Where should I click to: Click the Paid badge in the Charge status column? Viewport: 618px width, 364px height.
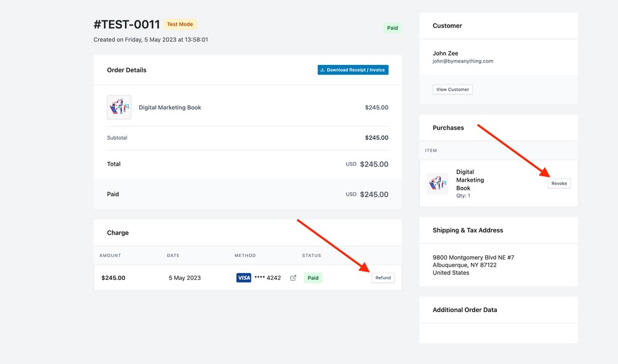pyautogui.click(x=313, y=278)
